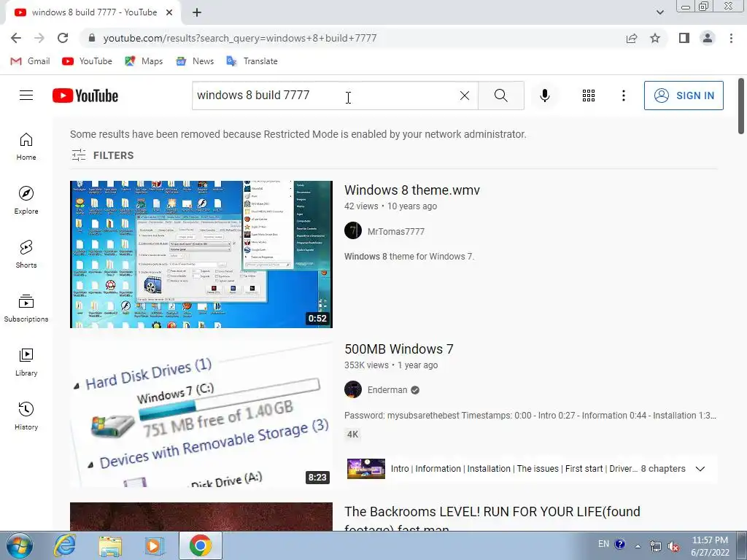Open the taskbar clock showing 11:57 PM

click(710, 546)
